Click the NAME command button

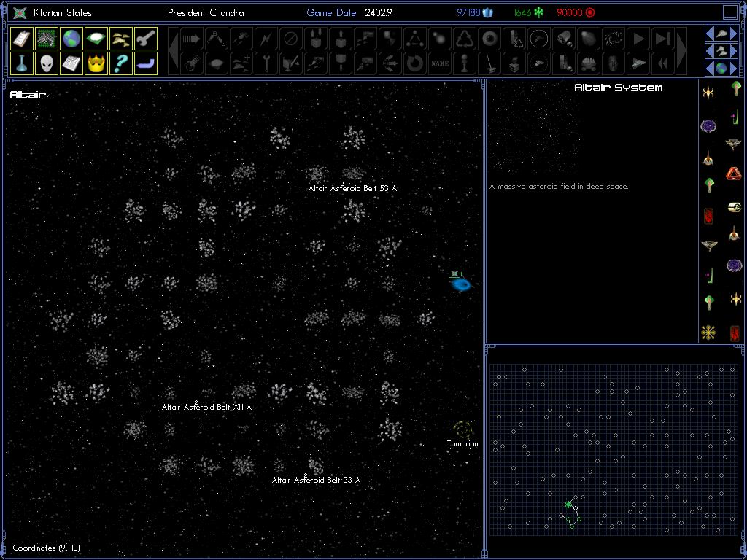click(440, 63)
